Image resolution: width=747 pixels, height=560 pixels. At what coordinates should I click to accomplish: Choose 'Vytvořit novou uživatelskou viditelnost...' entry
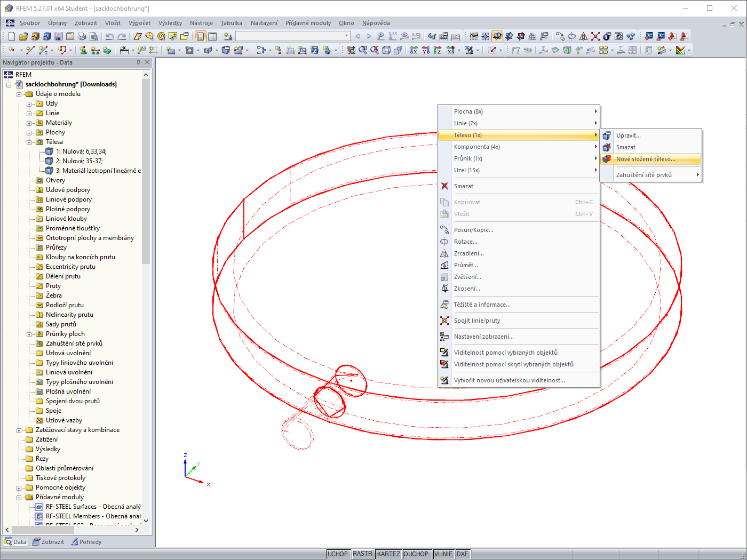coord(519,380)
